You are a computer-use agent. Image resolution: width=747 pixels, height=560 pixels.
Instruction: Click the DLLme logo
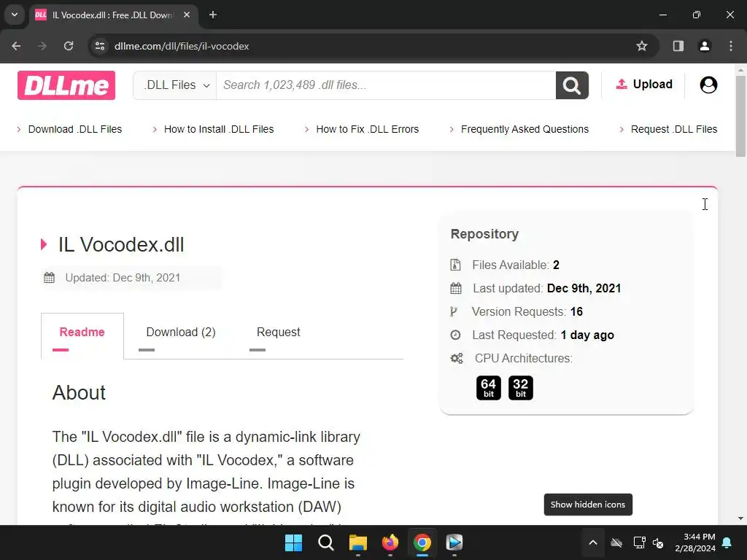click(66, 85)
